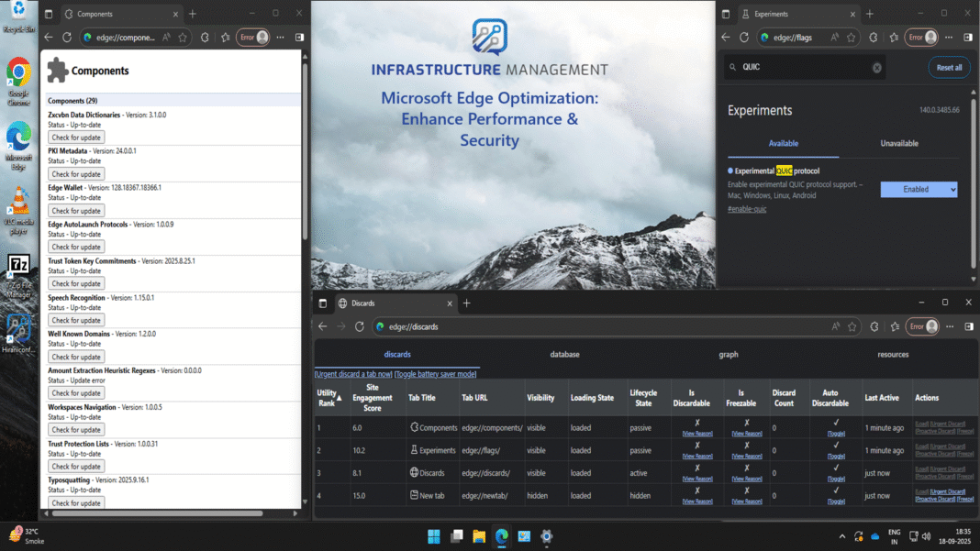Viewport: 980px width, 551px height.
Task: Refresh the edge://discards page
Action: (360, 326)
